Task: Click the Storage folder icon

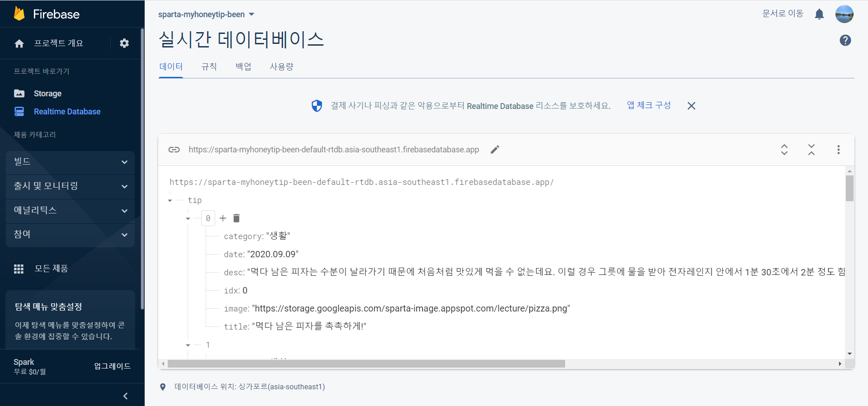Action: point(19,94)
